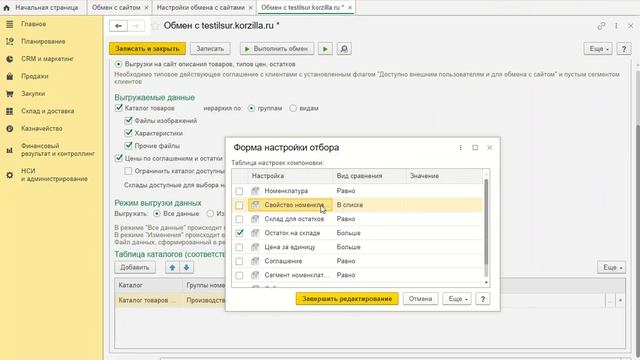The width and height of the screenshot is (640, 360).
Task: Open the Продажи bag icon
Action: [x=10, y=76]
